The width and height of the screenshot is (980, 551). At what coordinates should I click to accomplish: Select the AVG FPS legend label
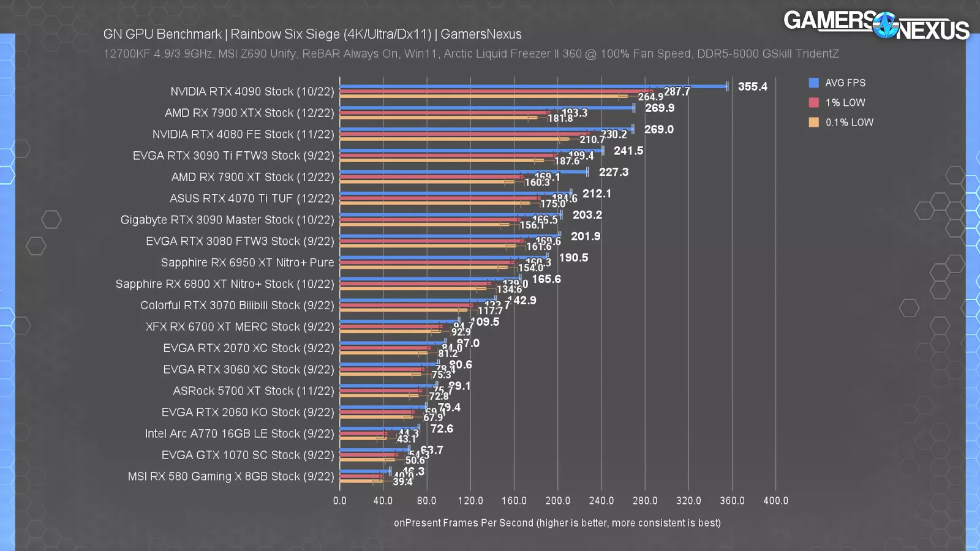(x=845, y=83)
